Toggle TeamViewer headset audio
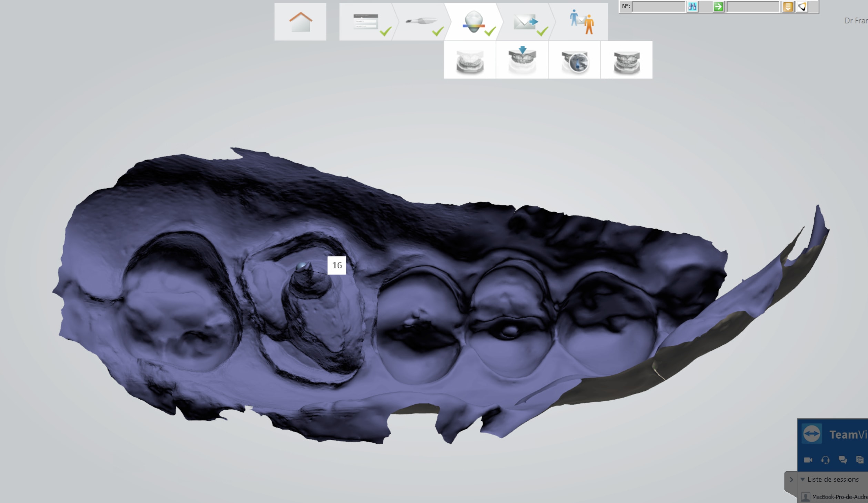The width and height of the screenshot is (868, 503). pyautogui.click(x=825, y=460)
